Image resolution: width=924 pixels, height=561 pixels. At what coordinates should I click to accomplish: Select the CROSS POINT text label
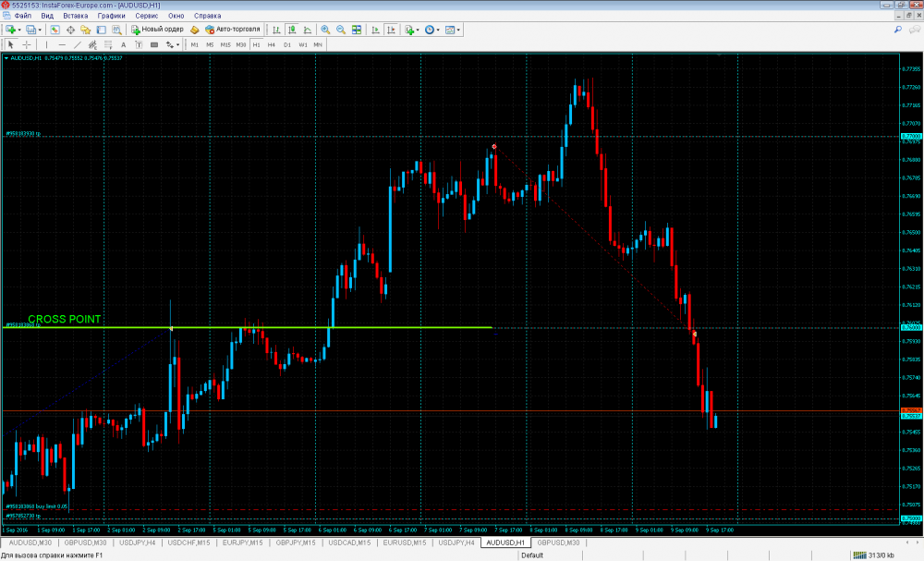65,319
